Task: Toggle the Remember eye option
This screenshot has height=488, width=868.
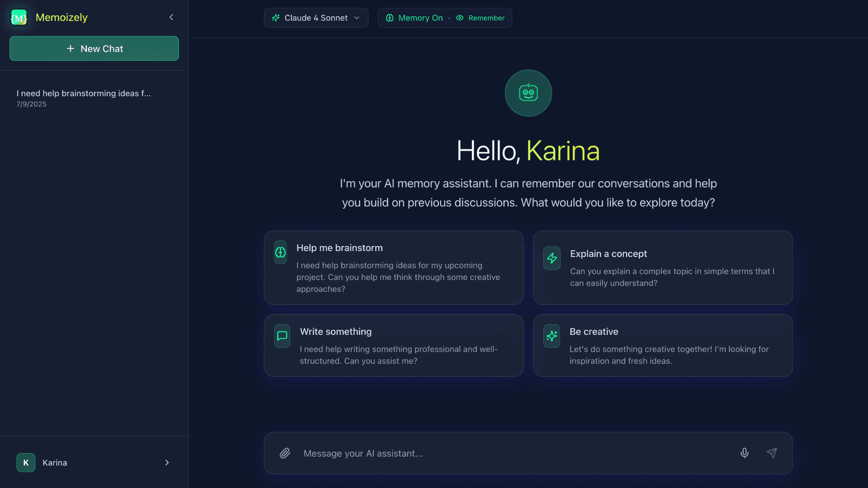Action: click(x=481, y=18)
